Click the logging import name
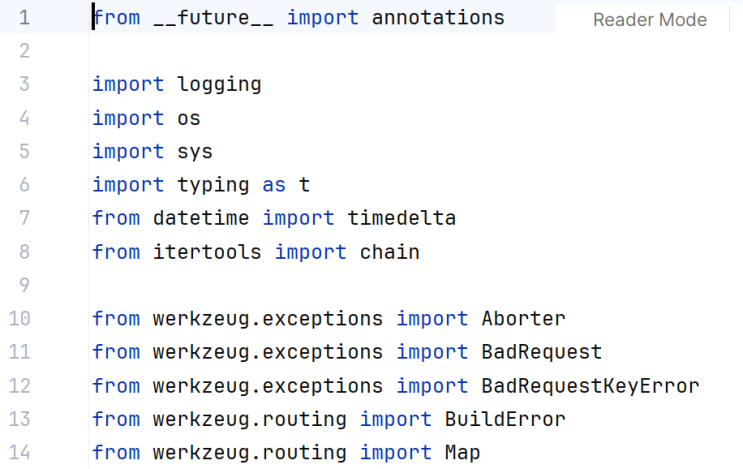 [219, 85]
